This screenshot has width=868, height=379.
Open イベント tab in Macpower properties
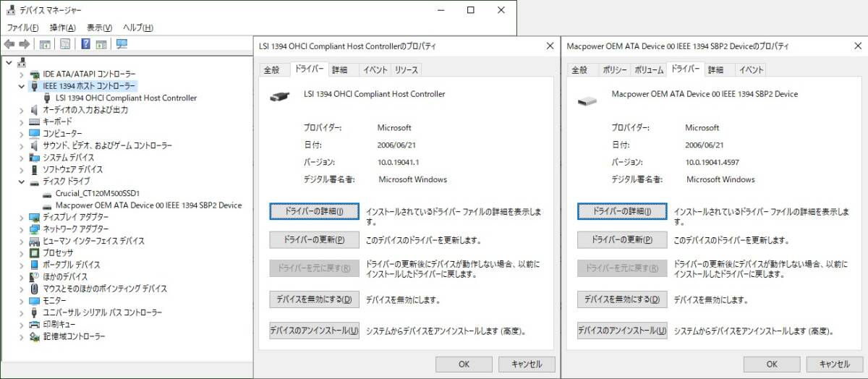point(751,70)
